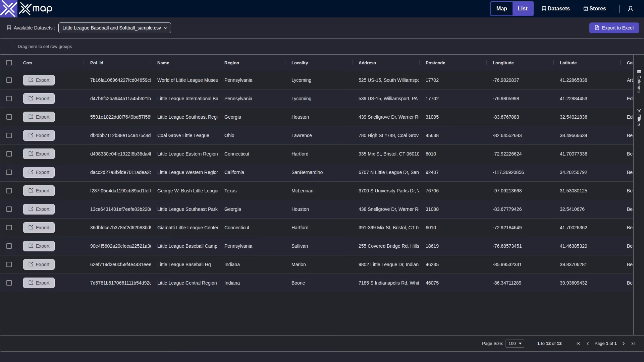Open the Datasets menu

[x=556, y=9]
